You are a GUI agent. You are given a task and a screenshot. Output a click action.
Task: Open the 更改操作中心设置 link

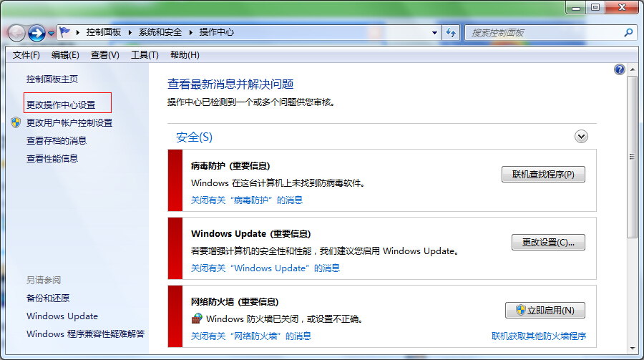[61, 104]
